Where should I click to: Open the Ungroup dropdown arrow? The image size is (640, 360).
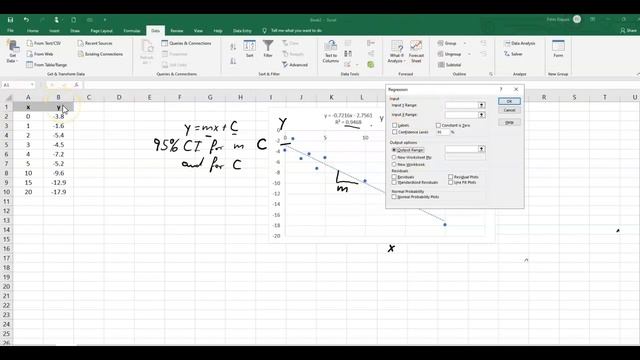coord(469,54)
